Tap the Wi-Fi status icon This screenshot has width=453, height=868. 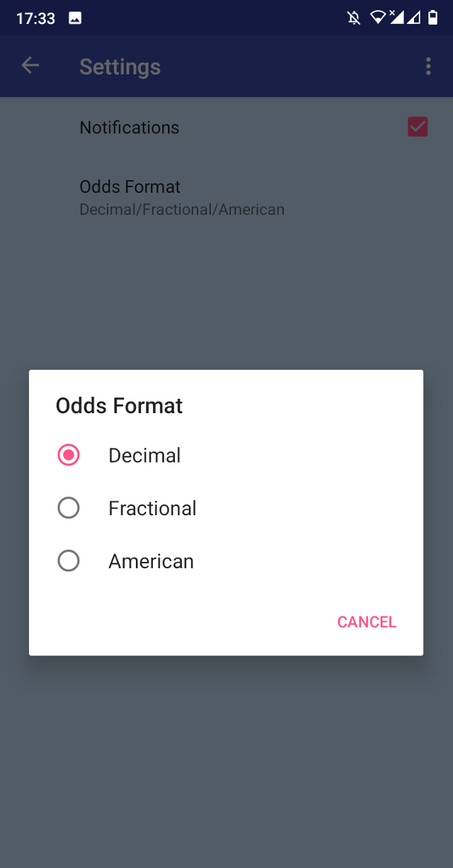point(377,18)
